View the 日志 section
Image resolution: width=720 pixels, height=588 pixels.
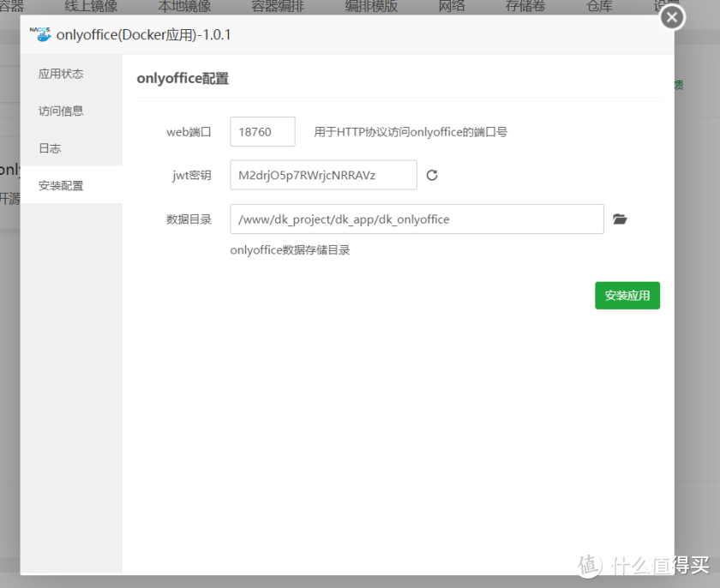[x=50, y=147]
